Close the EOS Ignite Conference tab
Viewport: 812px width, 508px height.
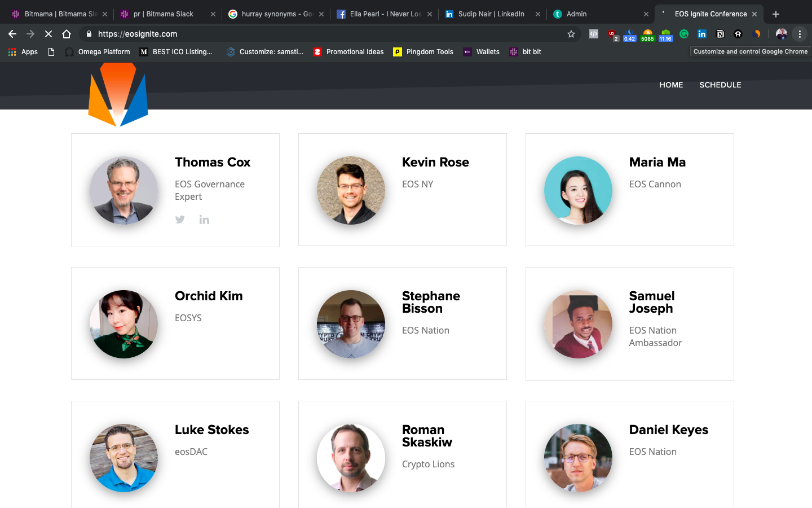coord(754,14)
